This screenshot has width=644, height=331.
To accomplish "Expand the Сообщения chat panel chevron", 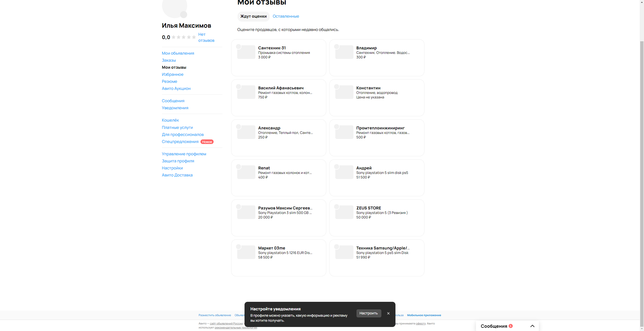I will pyautogui.click(x=532, y=326).
